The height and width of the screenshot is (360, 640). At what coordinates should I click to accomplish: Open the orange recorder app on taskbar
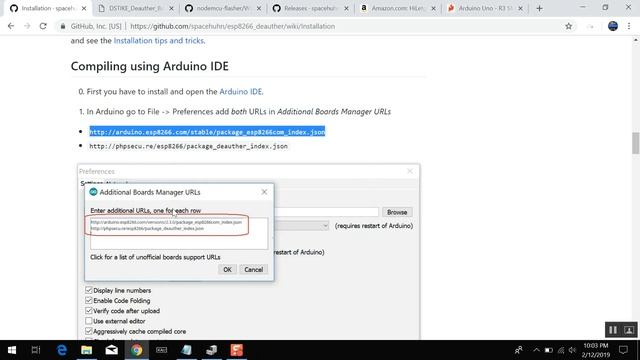pyautogui.click(x=237, y=350)
